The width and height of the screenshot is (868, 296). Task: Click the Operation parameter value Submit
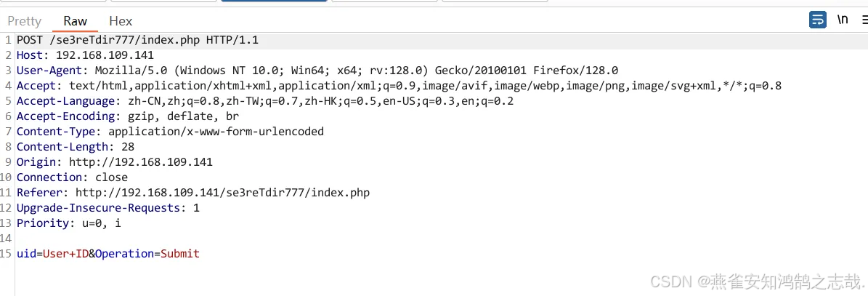[x=180, y=254]
